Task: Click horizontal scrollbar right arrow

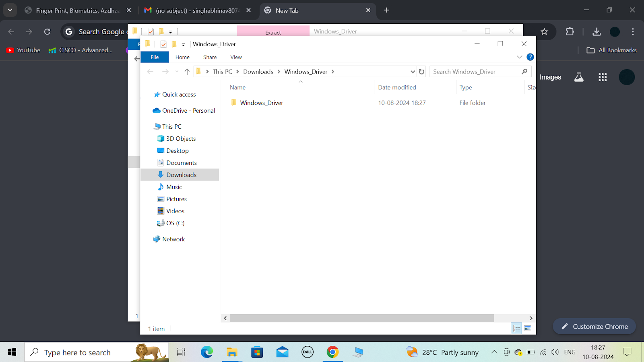Action: tap(531, 318)
